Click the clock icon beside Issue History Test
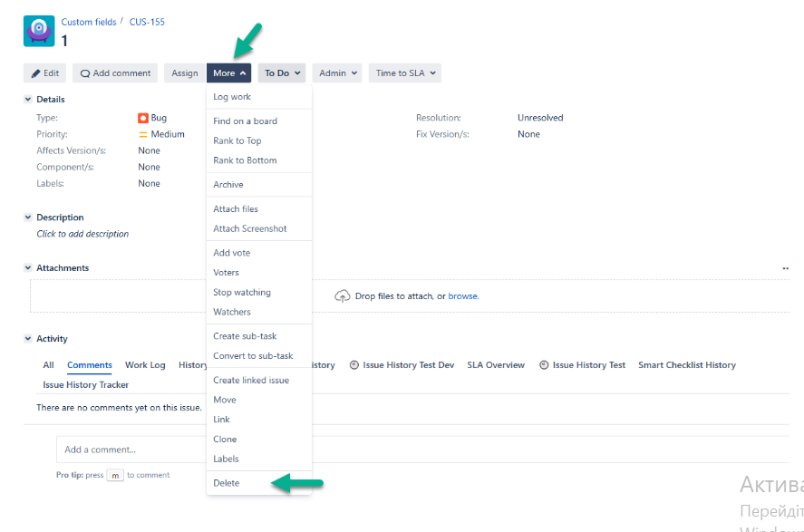 click(x=544, y=365)
